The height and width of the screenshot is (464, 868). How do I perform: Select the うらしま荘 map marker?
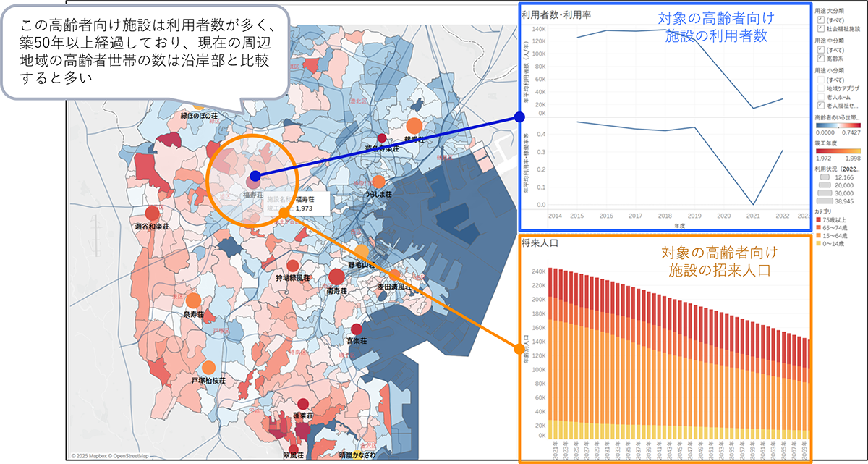tap(378, 182)
